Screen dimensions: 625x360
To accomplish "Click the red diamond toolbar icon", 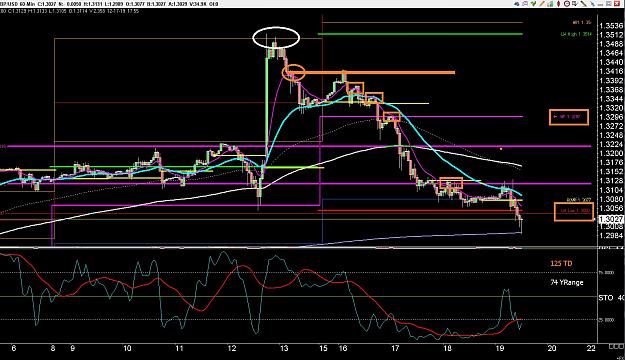I will (x=558, y=4).
